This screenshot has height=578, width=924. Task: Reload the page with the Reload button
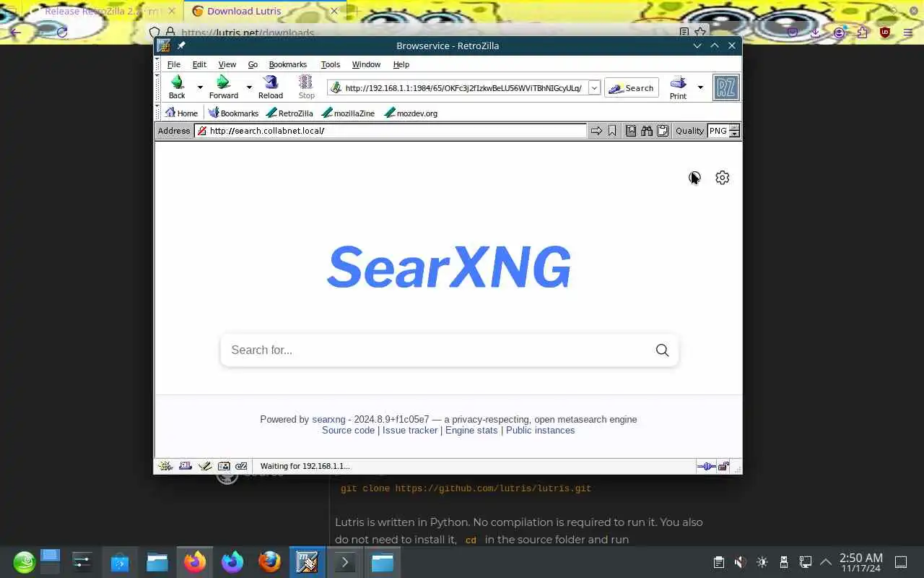tap(271, 87)
